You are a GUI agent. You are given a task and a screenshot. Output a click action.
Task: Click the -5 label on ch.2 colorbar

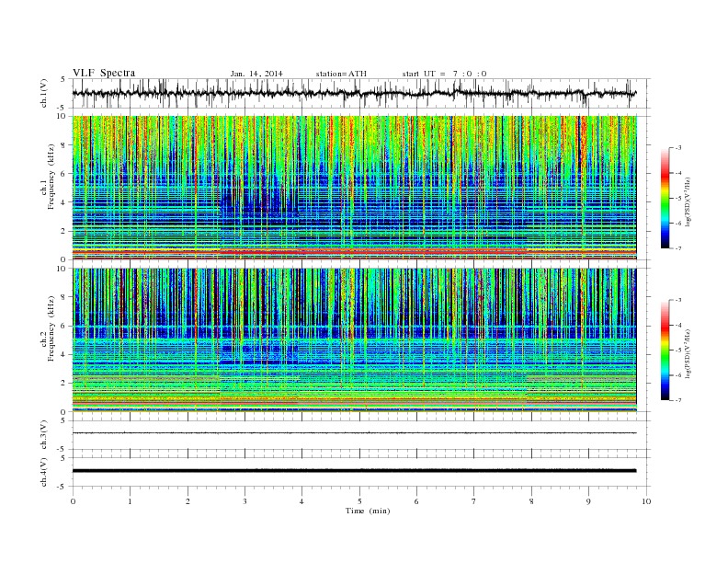(x=678, y=350)
